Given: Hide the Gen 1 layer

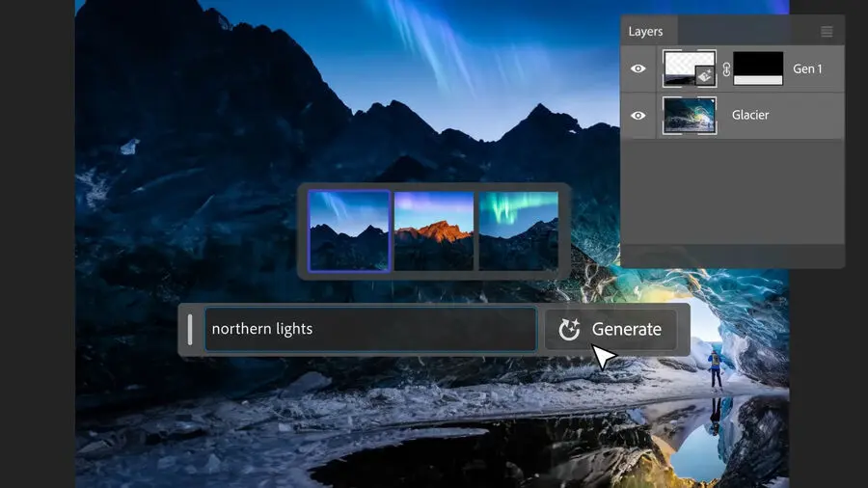Looking at the screenshot, I should tap(638, 69).
